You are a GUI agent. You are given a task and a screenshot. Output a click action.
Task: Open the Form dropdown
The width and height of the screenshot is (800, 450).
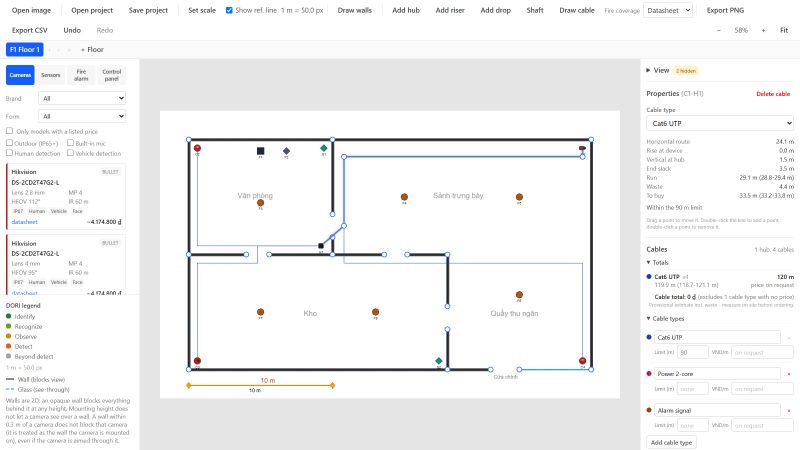pos(82,116)
